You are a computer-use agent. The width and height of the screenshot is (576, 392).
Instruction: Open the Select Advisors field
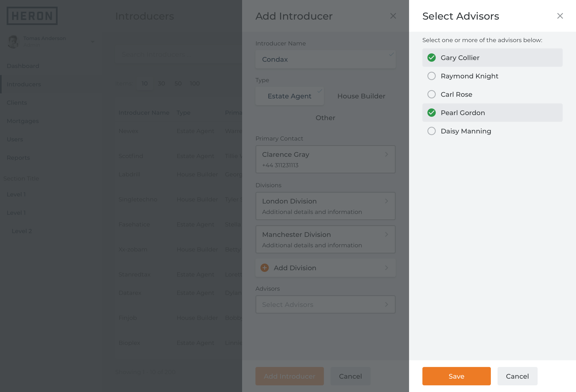[325, 304]
